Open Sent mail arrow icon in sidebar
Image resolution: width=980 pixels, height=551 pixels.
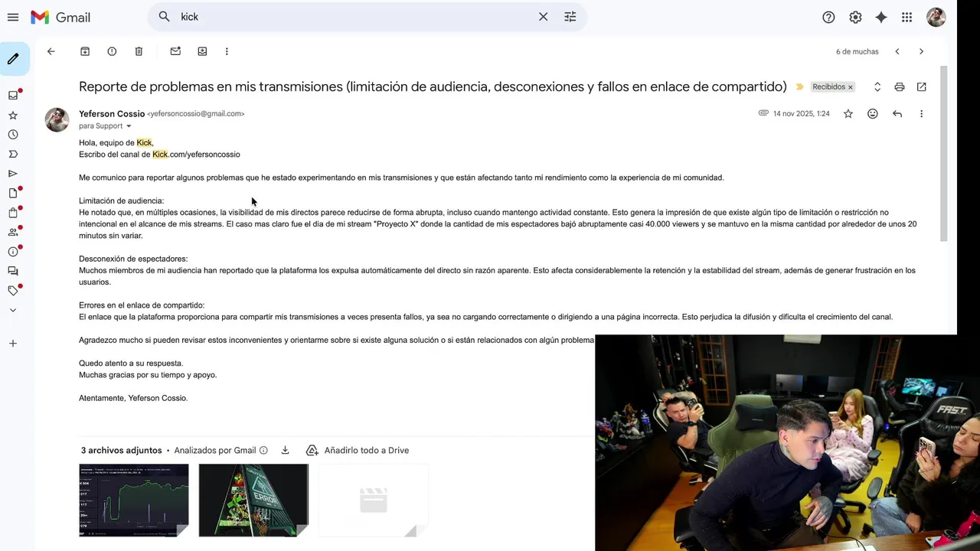pos(13,174)
